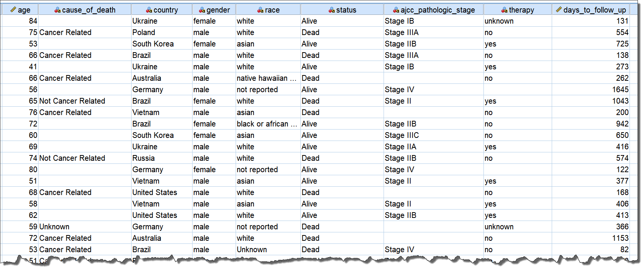The image size is (644, 272).
Task: Select the status column header label
Action: [x=346, y=10]
